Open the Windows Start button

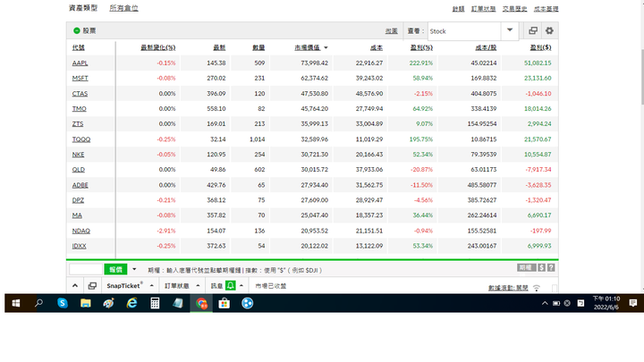(16, 303)
